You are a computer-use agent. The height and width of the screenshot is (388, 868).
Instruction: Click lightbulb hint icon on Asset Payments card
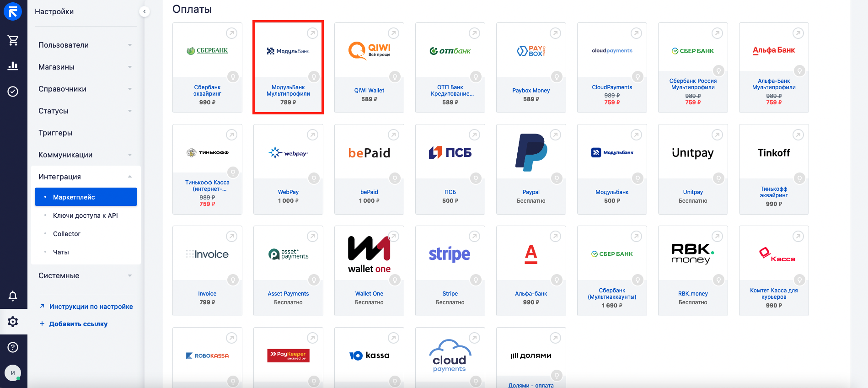click(314, 280)
